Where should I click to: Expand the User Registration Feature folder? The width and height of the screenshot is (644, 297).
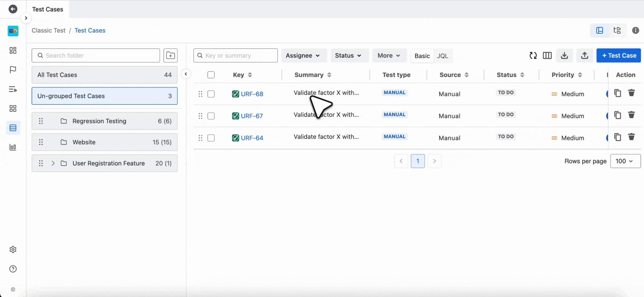click(53, 163)
